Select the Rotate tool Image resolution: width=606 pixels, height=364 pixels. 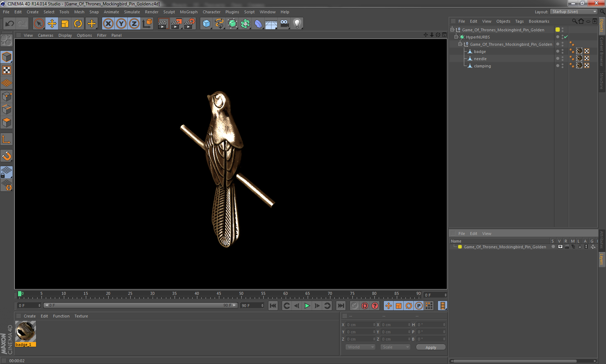tap(78, 24)
